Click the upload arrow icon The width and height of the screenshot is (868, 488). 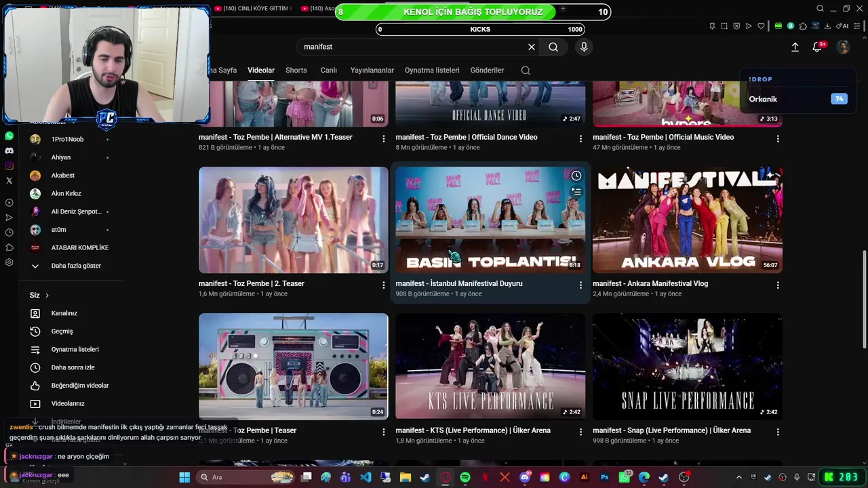[795, 47]
